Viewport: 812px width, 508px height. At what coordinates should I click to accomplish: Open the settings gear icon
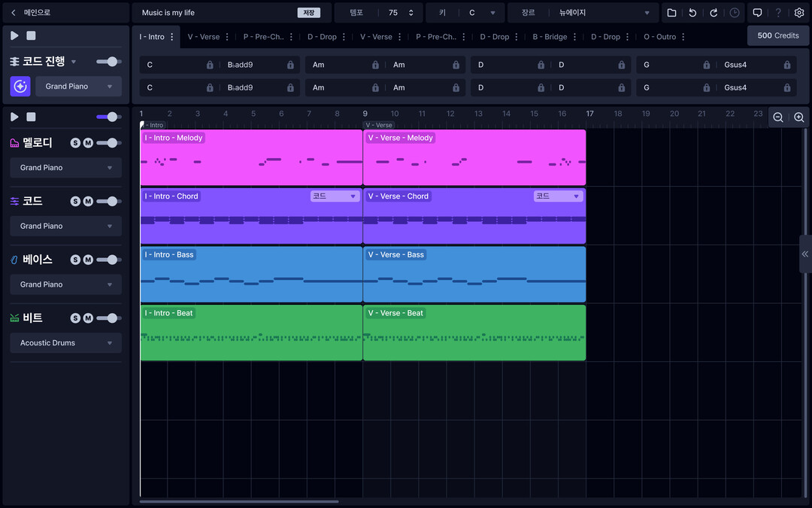(x=799, y=13)
